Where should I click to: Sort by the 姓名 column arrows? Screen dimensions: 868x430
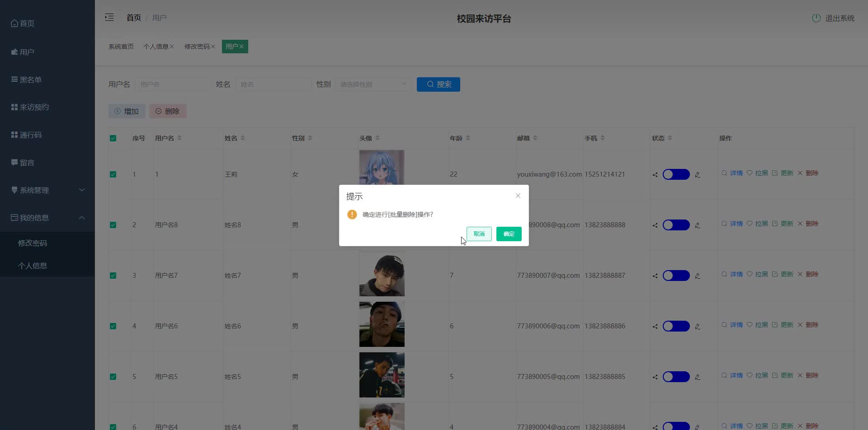(x=243, y=138)
